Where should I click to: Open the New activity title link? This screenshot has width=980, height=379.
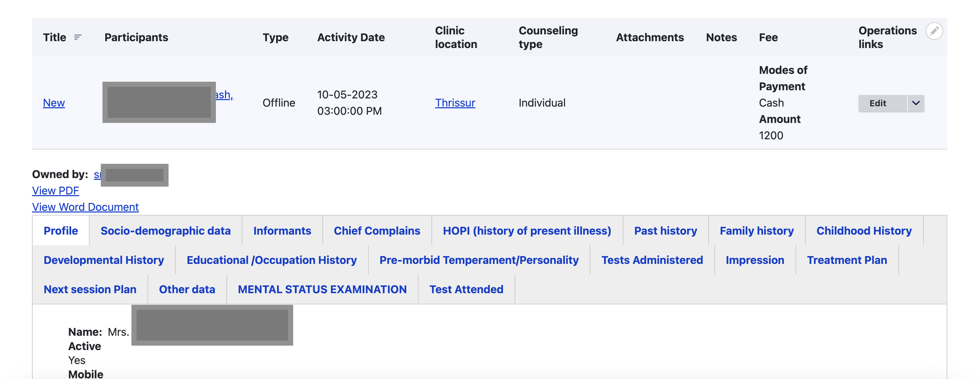[54, 103]
